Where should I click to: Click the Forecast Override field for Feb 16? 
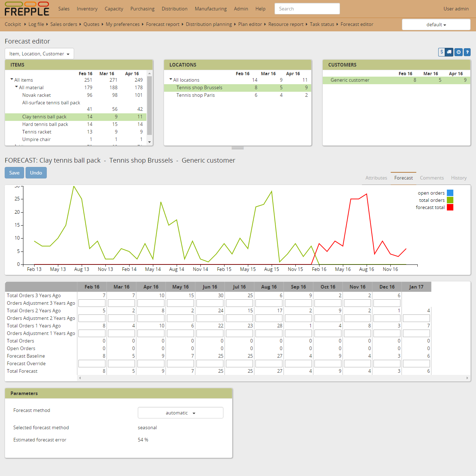92,364
